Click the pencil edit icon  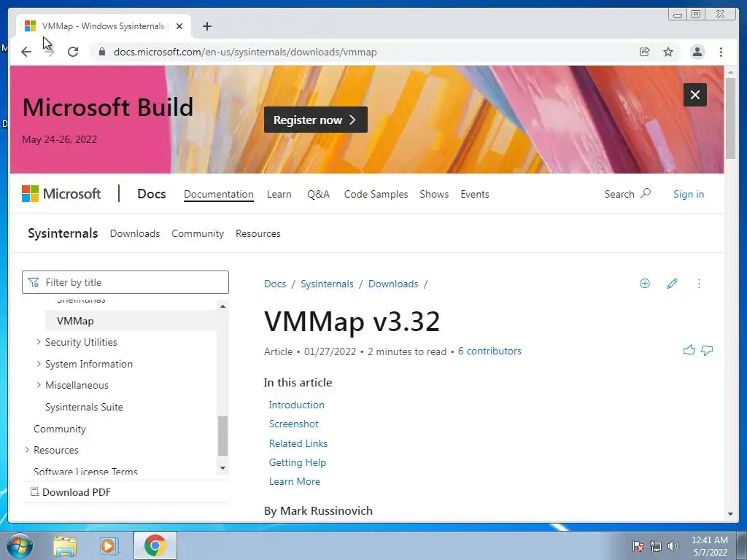pos(672,284)
